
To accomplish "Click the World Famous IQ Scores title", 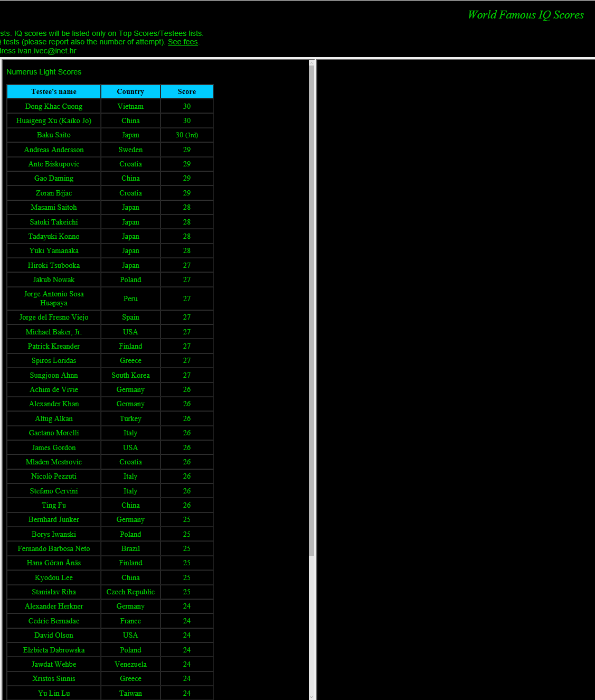I will (x=525, y=15).
